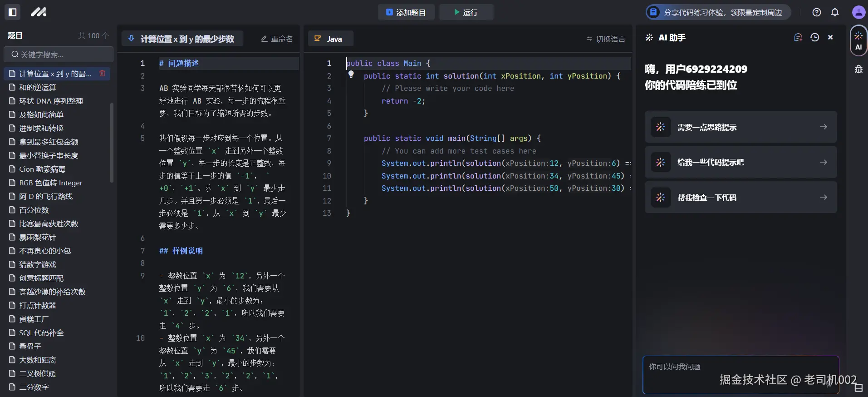Close the AI 助手 panel
Image resolution: width=868 pixels, height=397 pixels.
(x=830, y=37)
